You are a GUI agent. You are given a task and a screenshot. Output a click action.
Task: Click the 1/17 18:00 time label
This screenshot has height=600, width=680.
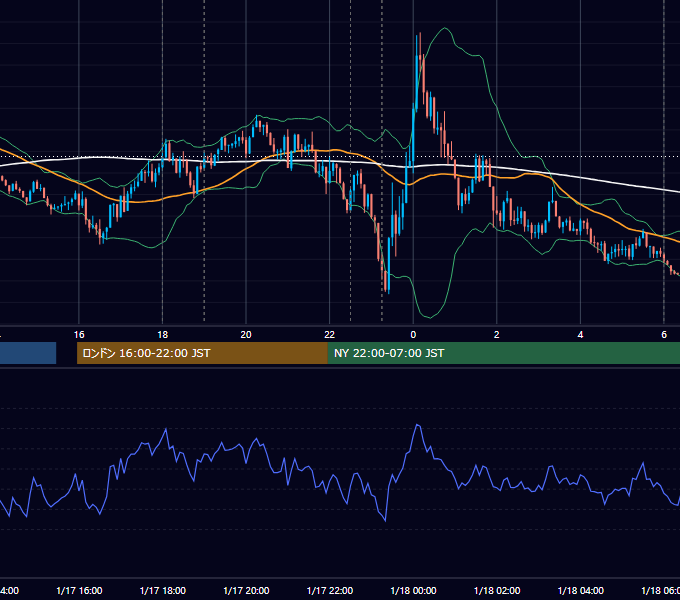tap(163, 590)
